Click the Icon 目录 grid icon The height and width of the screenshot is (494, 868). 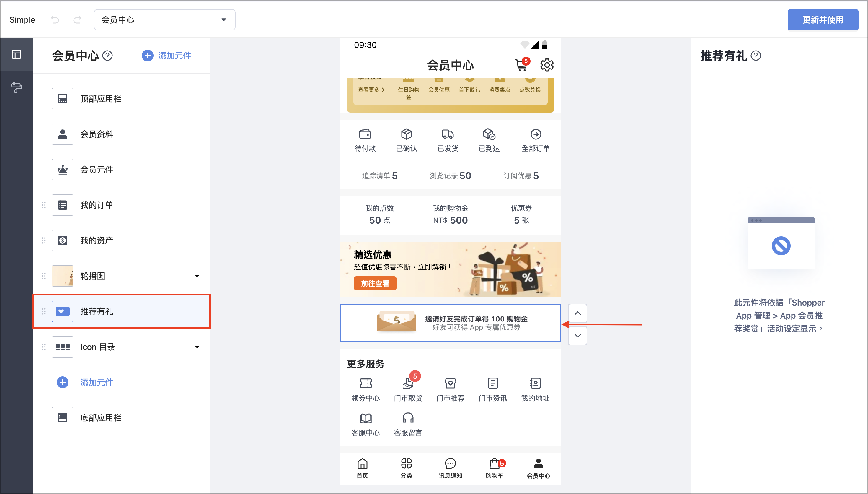pos(62,347)
